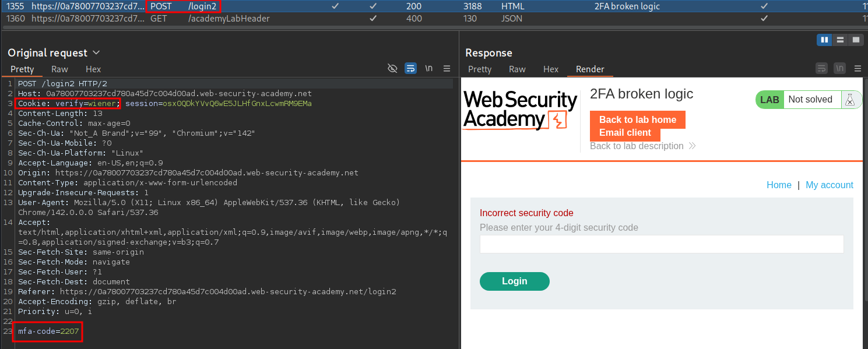This screenshot has width=868, height=349.
Task: Switch to top-bottom stacked layout
Action: tap(840, 40)
